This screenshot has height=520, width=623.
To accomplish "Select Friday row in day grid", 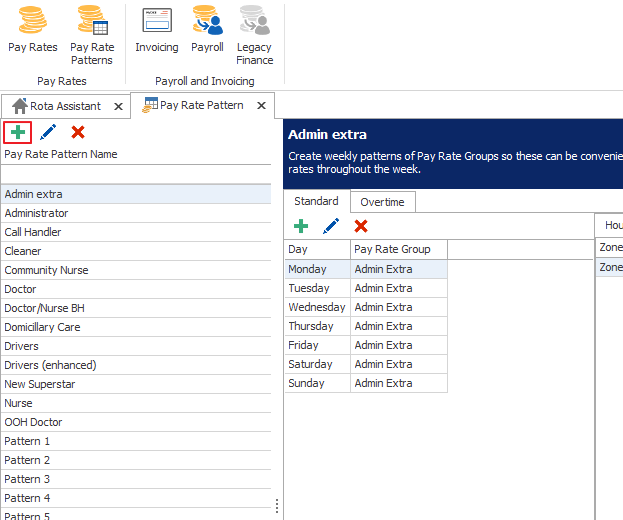I will pyautogui.click(x=366, y=345).
